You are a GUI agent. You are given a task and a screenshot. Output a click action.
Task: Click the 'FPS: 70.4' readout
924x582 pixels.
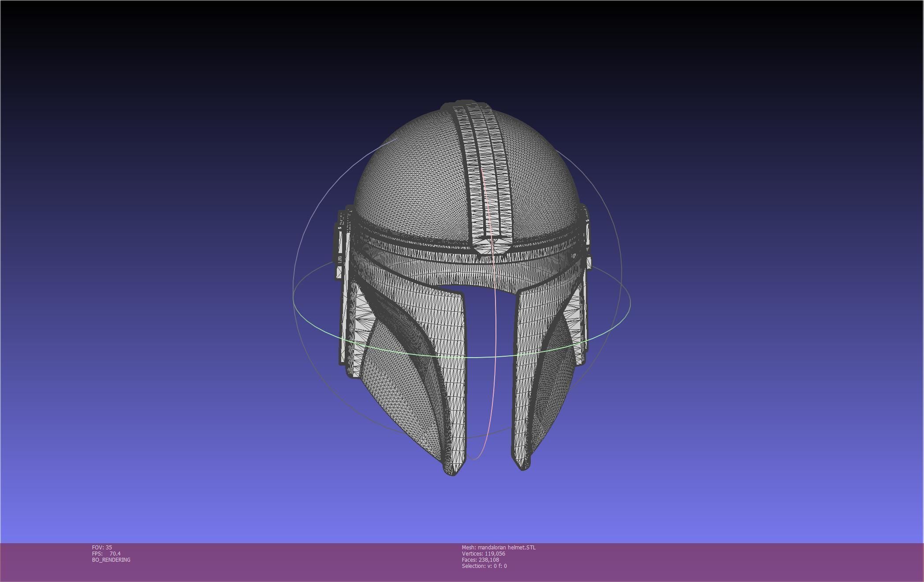(x=106, y=553)
